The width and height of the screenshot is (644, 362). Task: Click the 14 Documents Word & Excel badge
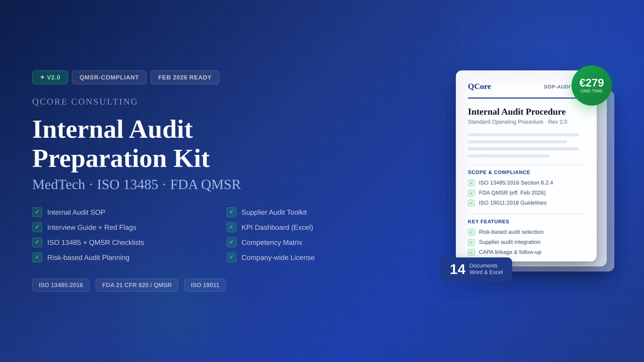(476, 269)
